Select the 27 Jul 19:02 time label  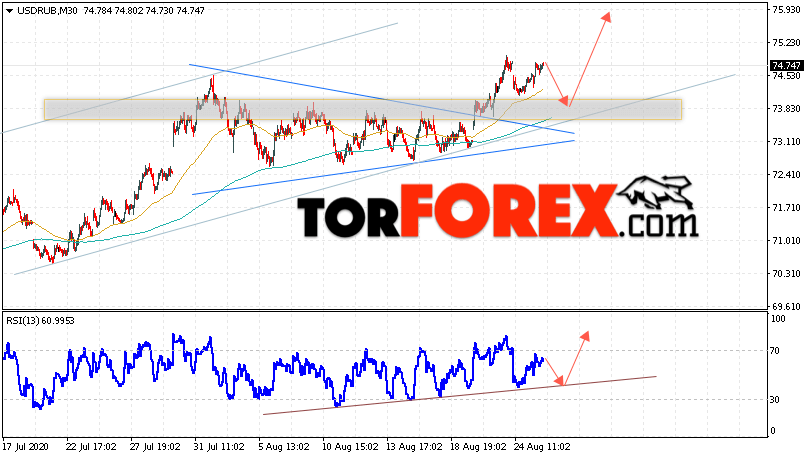tap(155, 446)
